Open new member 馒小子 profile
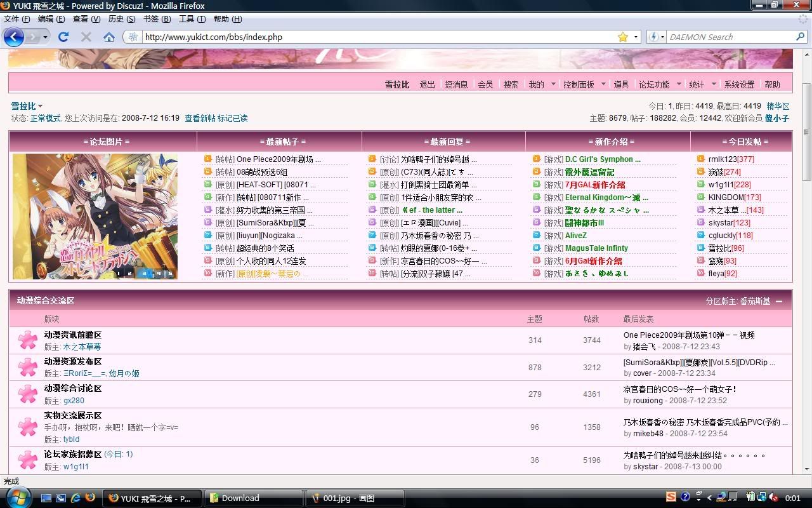Image resolution: width=812 pixels, height=508 pixels. pos(776,118)
